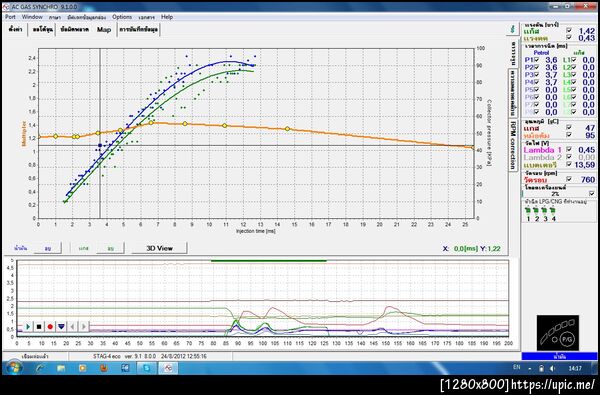Screen dimensions: 600x395
Task: Toggle the RPM 760 checkbox
Action: 569,179
